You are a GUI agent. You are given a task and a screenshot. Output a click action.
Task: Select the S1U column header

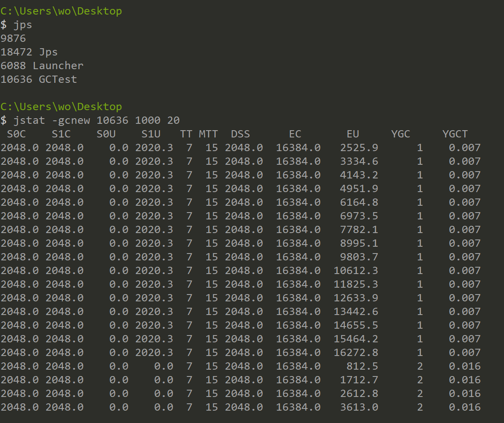point(151,134)
